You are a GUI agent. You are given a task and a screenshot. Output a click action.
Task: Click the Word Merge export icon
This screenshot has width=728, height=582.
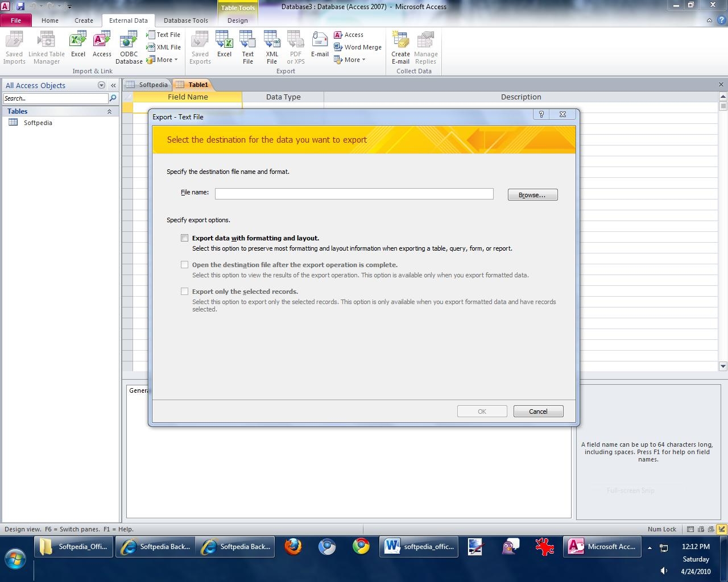click(358, 47)
